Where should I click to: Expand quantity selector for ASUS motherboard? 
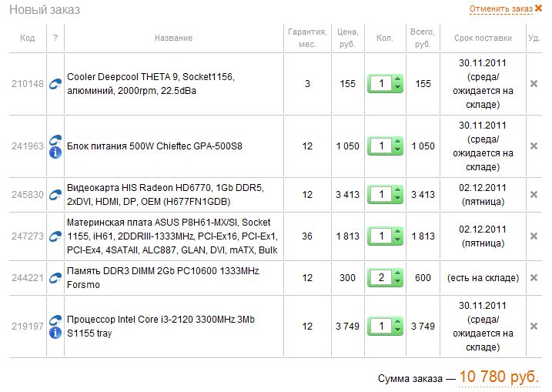(386, 236)
